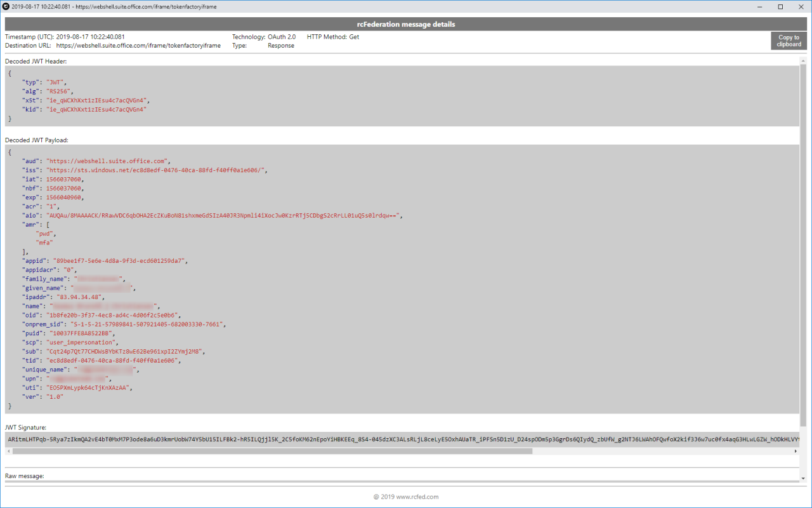The width and height of the screenshot is (812, 508).
Task: Click the "uti" claim line
Action: (78, 387)
